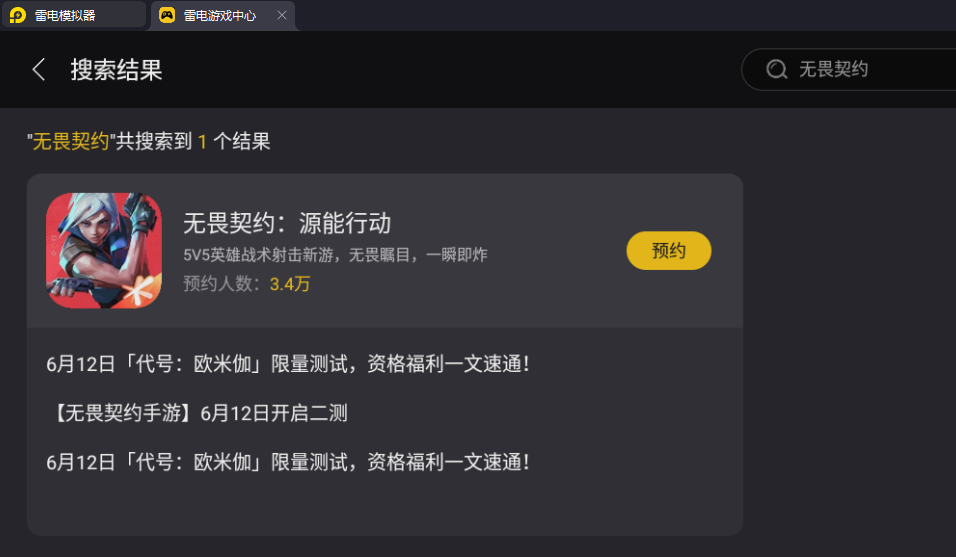Viewport: 956px width, 557px height.
Task: Go back using the left arrow
Action: point(39,69)
